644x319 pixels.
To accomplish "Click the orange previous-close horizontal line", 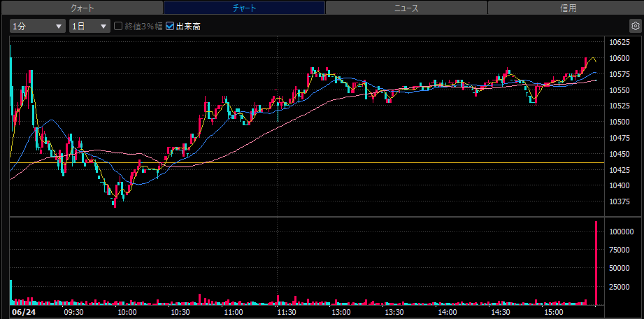I will (307, 163).
